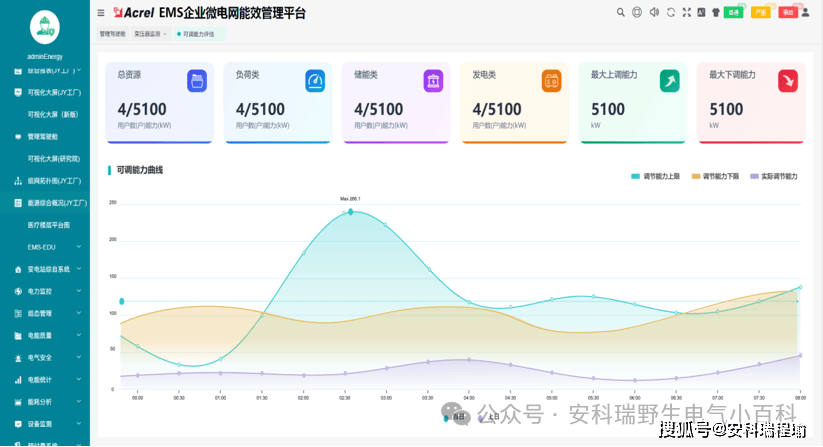Click the 电能质量 sidebar icon
This screenshot has height=447, width=823.
(x=18, y=336)
